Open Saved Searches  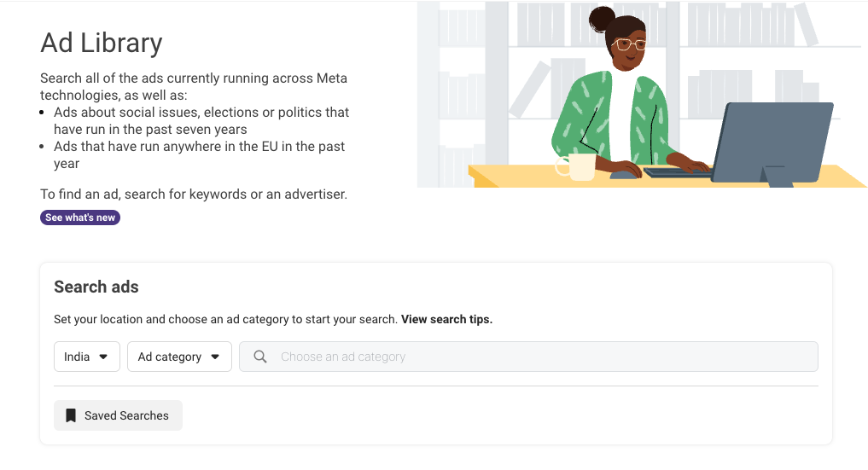point(118,415)
